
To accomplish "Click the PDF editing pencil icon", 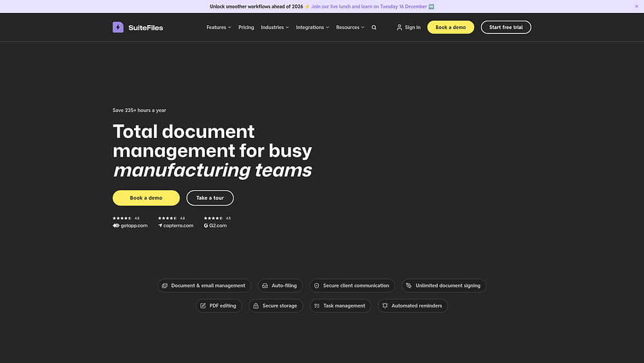I will (x=203, y=306).
